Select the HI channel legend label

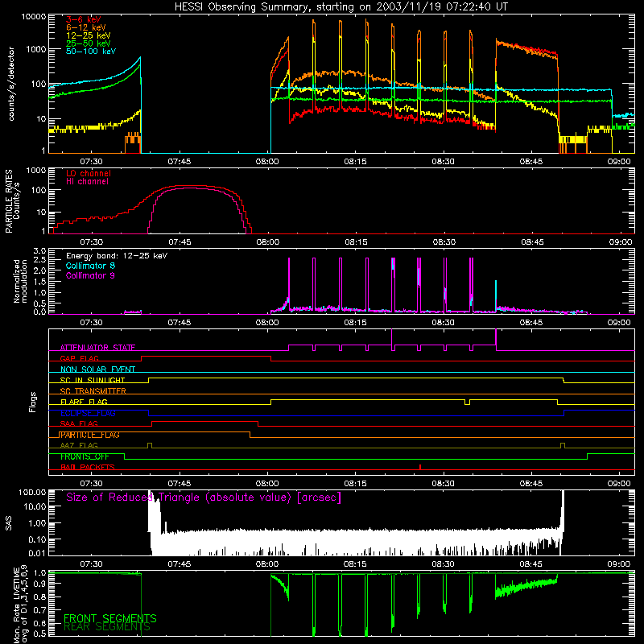87,181
